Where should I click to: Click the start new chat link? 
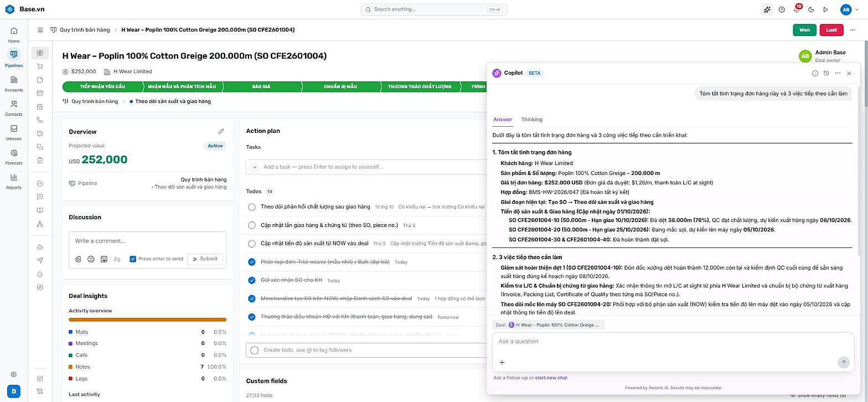(551, 378)
